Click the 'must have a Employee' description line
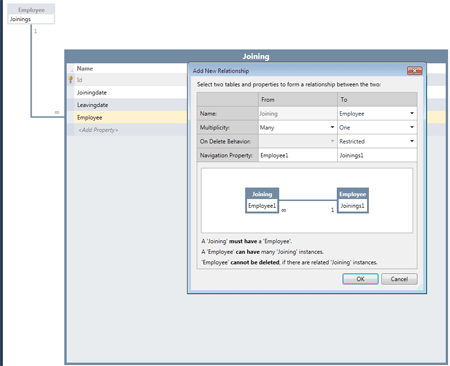 click(x=247, y=241)
